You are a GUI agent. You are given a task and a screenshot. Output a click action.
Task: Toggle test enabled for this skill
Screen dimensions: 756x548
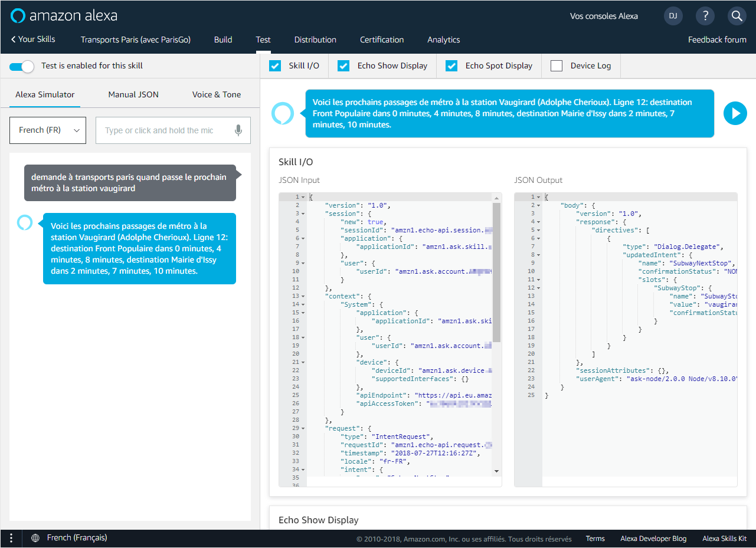point(22,66)
